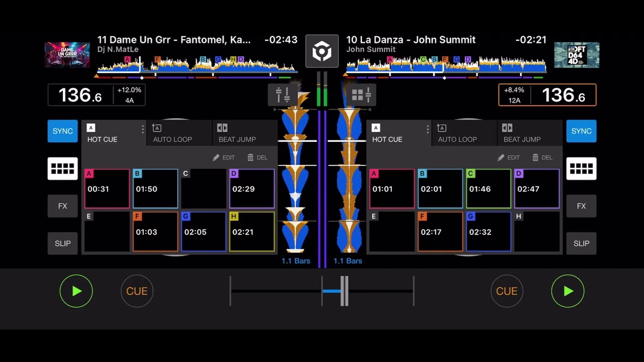Set right deck empty hot cue E

click(392, 232)
